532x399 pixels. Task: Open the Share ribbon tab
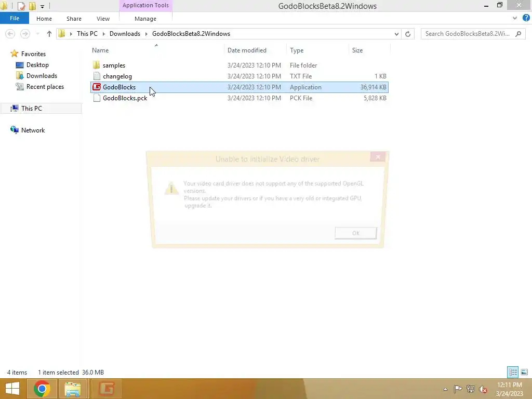click(x=74, y=19)
